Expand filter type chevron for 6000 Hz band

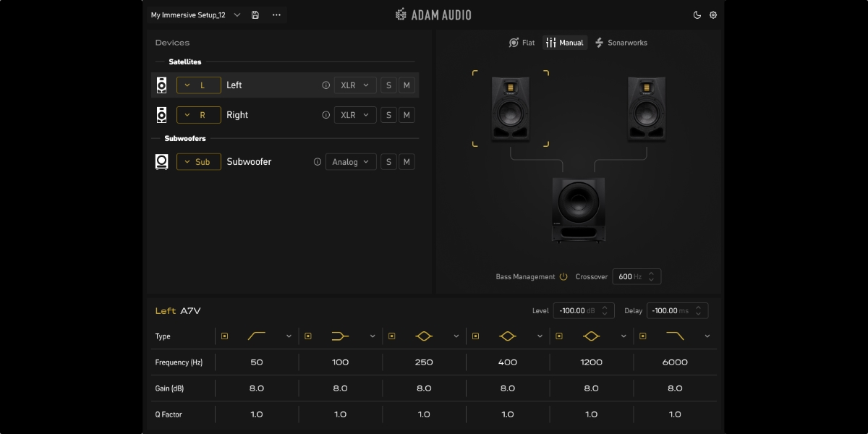pyautogui.click(x=707, y=336)
